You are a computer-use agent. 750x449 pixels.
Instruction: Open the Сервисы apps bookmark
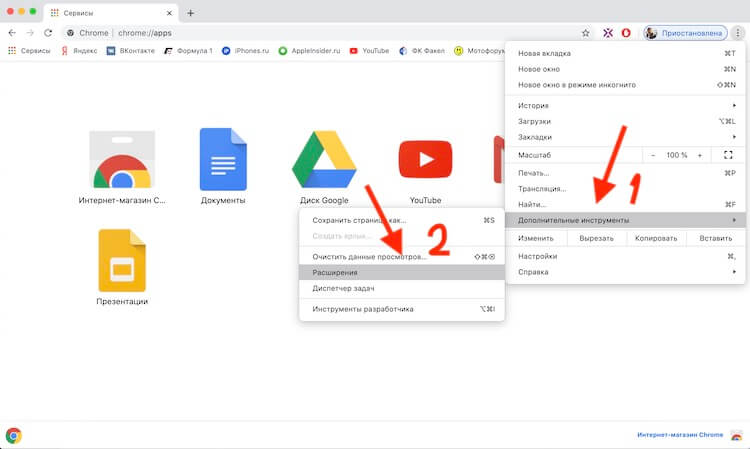29,51
